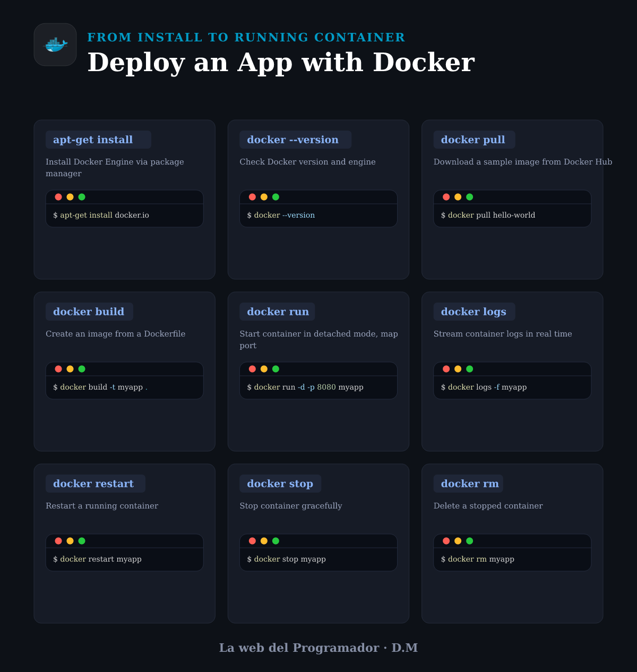Click the yellow dot in docker --version terminal
This screenshot has height=672, width=637.
click(x=264, y=197)
